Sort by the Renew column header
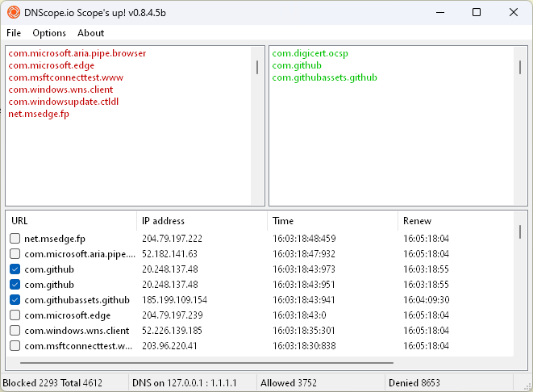The image size is (533, 392). pyautogui.click(x=456, y=221)
